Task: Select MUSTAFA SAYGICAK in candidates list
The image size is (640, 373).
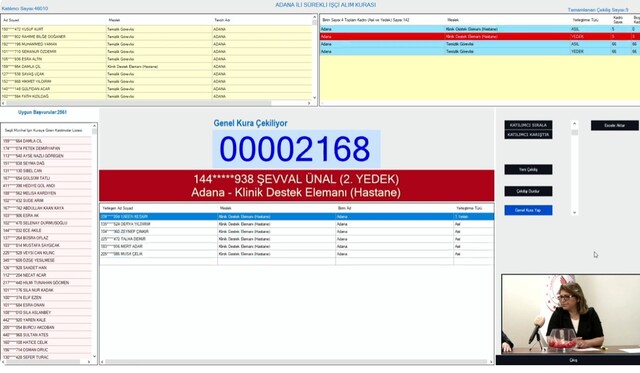Action: click(x=46, y=246)
